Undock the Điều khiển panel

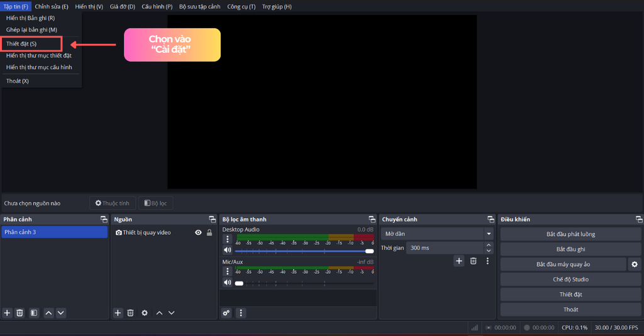point(639,219)
